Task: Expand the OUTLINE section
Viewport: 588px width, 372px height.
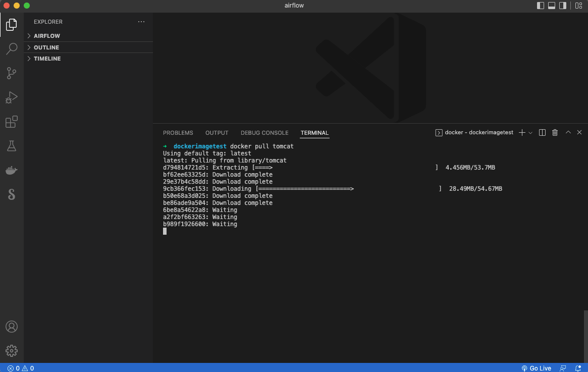Action: coord(88,47)
